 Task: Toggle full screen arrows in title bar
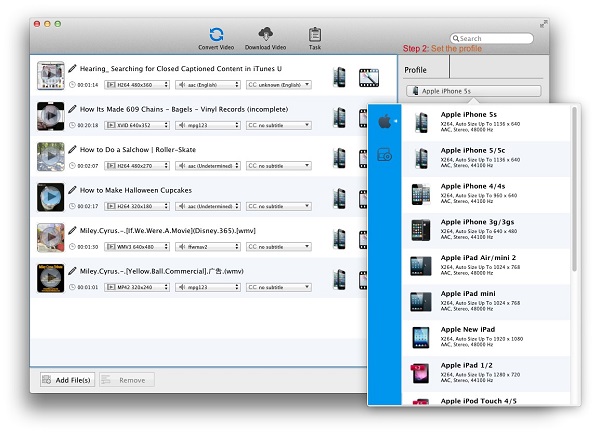coord(543,24)
